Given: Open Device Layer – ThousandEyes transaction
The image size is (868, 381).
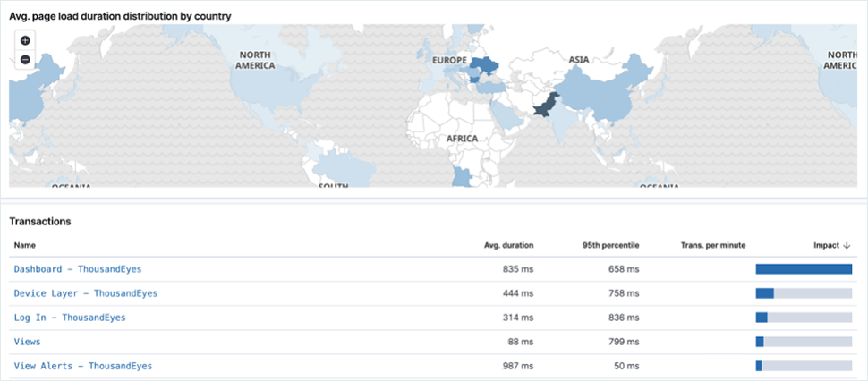Looking at the screenshot, I should [85, 292].
